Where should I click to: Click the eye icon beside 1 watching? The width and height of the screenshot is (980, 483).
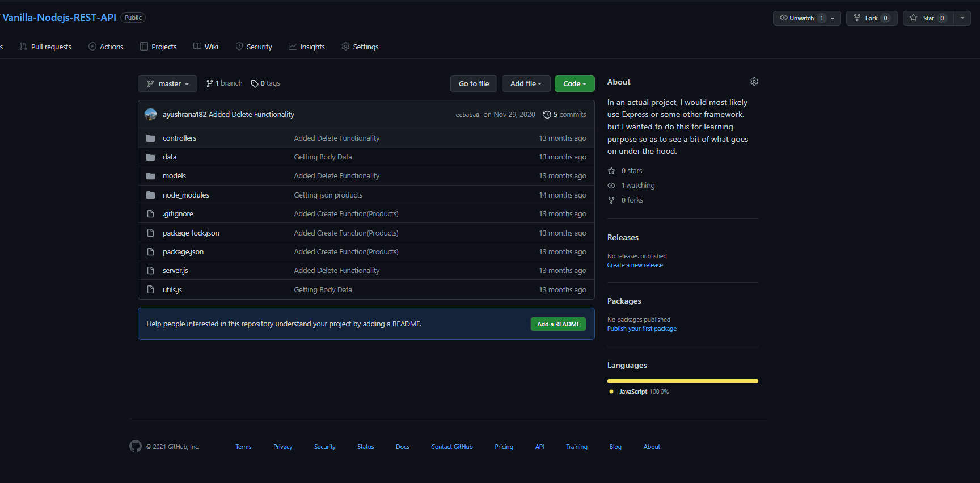coord(611,186)
